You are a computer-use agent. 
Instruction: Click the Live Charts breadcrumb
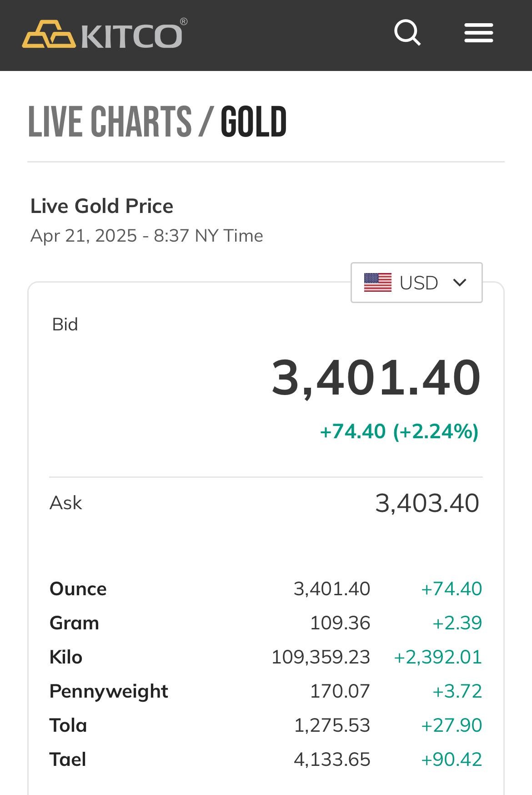110,122
